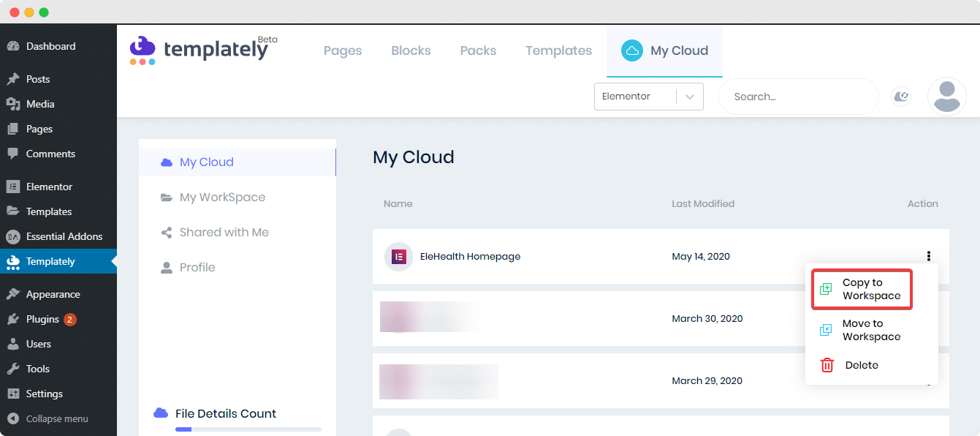
Task: Click the Plugins plug icon
Action: [13, 319]
